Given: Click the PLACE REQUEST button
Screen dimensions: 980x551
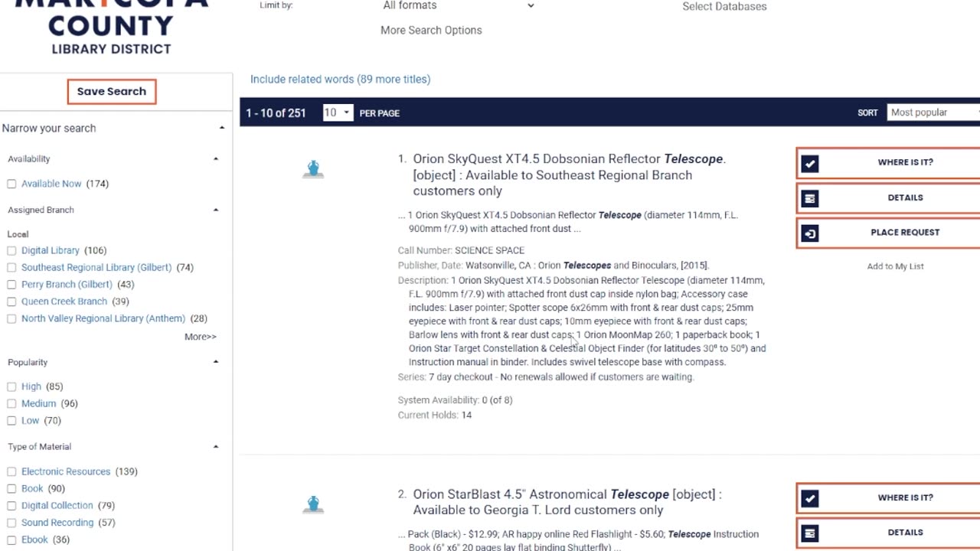Looking at the screenshot, I should [888, 233].
